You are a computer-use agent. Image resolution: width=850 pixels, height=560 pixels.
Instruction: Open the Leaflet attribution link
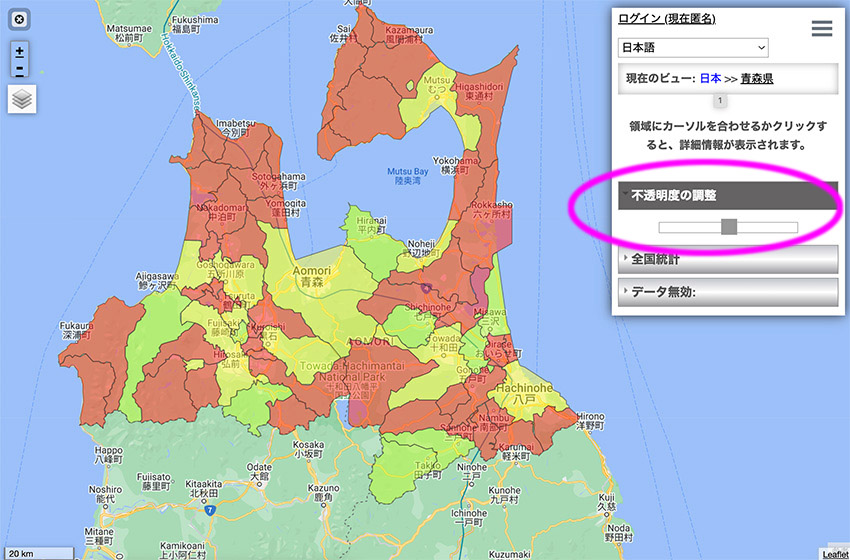coord(833,554)
